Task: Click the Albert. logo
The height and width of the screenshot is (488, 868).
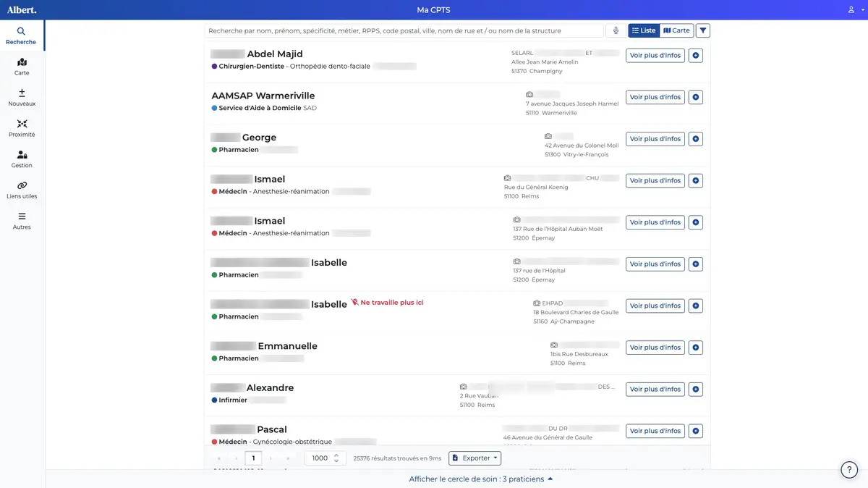Action: 21,9
